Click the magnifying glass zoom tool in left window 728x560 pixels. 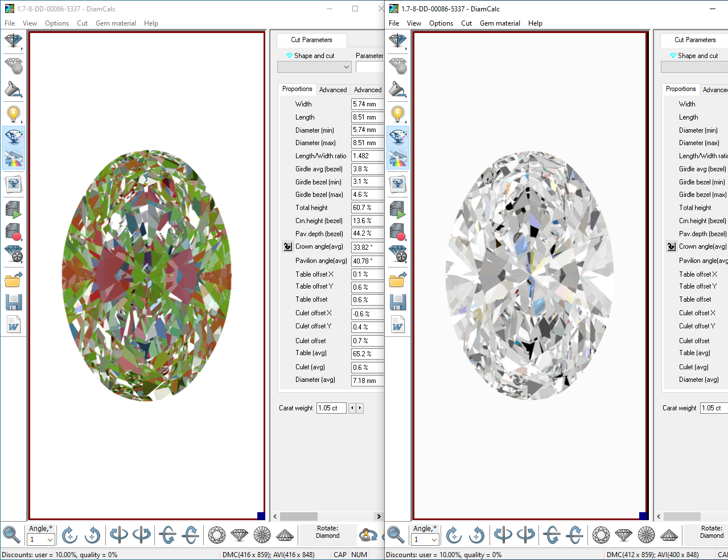[11, 535]
